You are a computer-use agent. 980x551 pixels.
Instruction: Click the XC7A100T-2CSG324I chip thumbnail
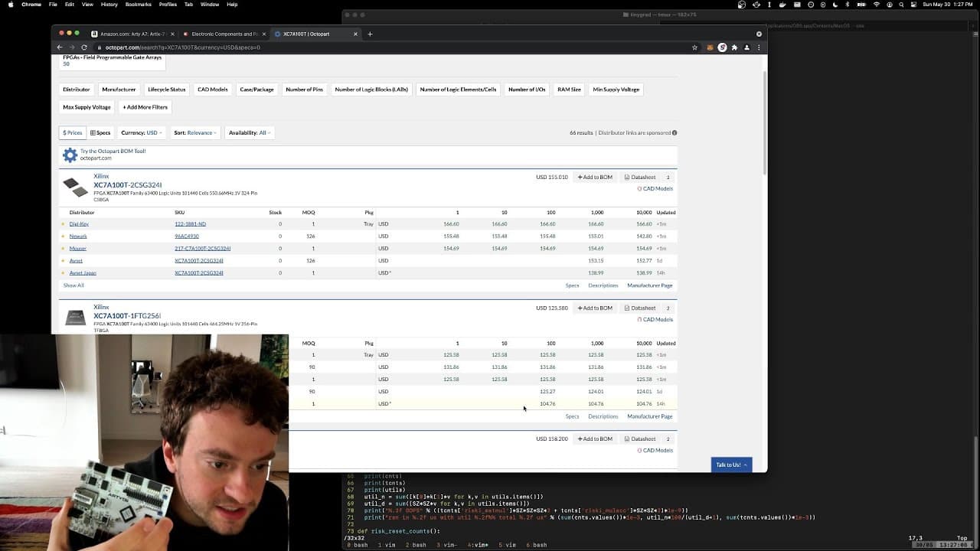click(x=75, y=187)
